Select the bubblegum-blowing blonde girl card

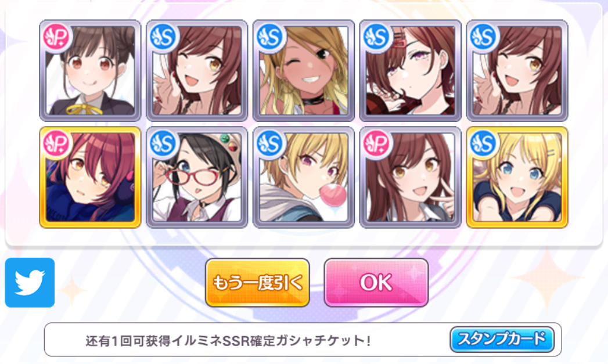pos(304,178)
